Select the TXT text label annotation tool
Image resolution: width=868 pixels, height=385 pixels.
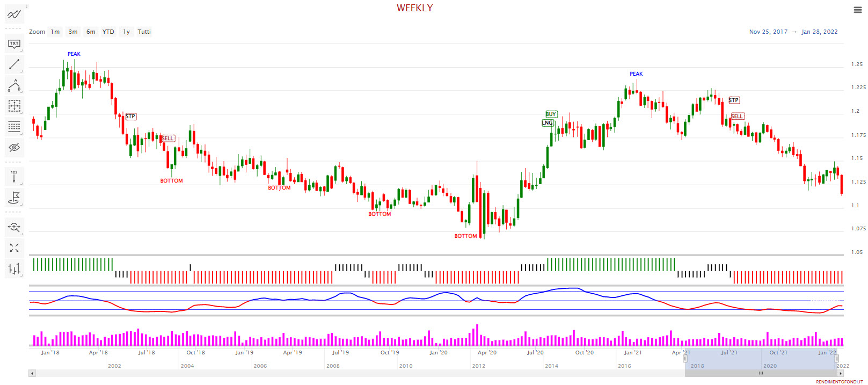point(14,43)
